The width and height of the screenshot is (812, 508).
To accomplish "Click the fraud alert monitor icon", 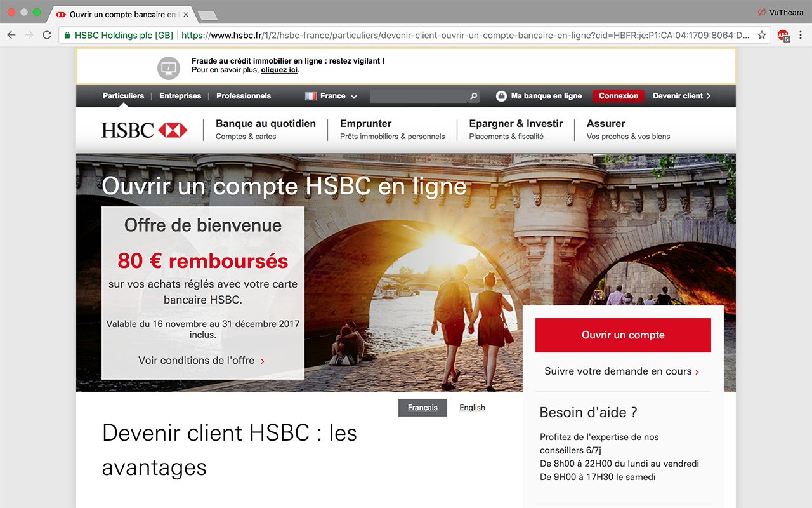I will point(169,67).
